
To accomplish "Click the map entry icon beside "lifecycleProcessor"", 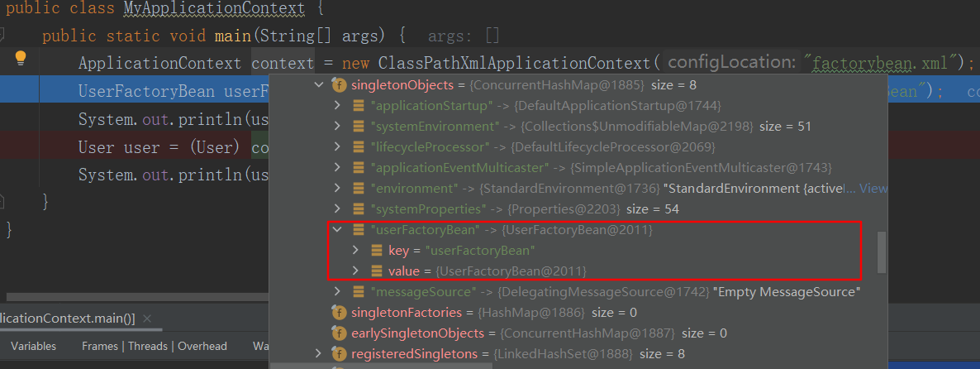I will [358, 147].
